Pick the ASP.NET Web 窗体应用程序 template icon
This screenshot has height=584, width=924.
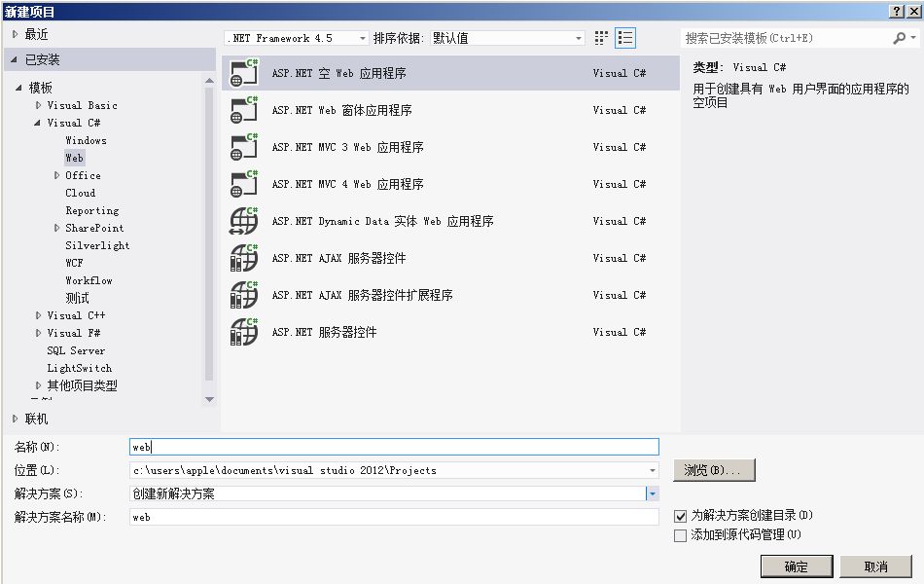244,110
